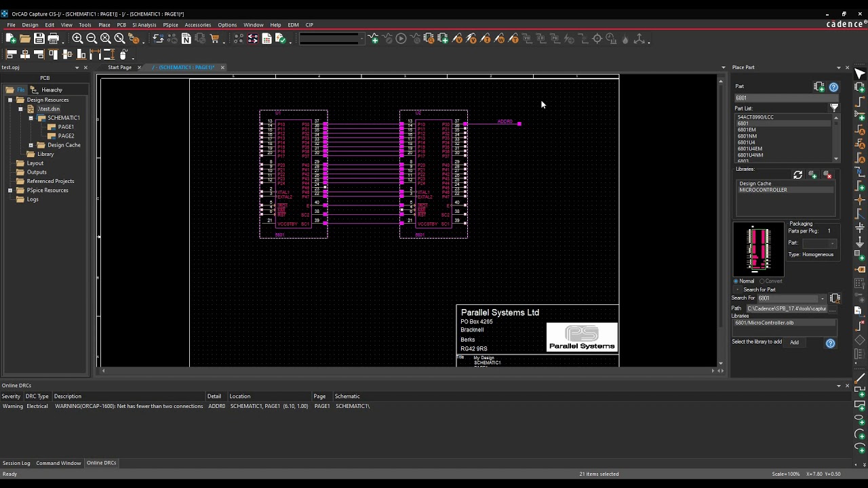Click the Design Rules Check icon with green checkmark
The width and height of the screenshot is (868, 488).
click(281, 39)
